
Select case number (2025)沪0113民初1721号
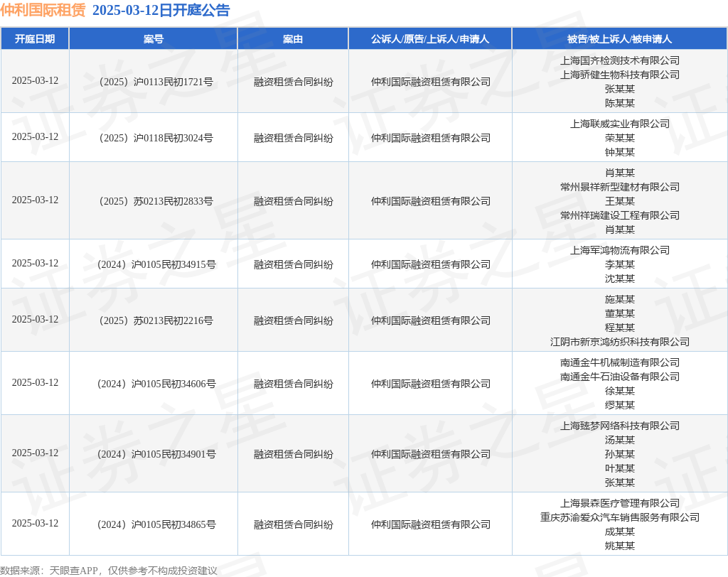point(154,82)
